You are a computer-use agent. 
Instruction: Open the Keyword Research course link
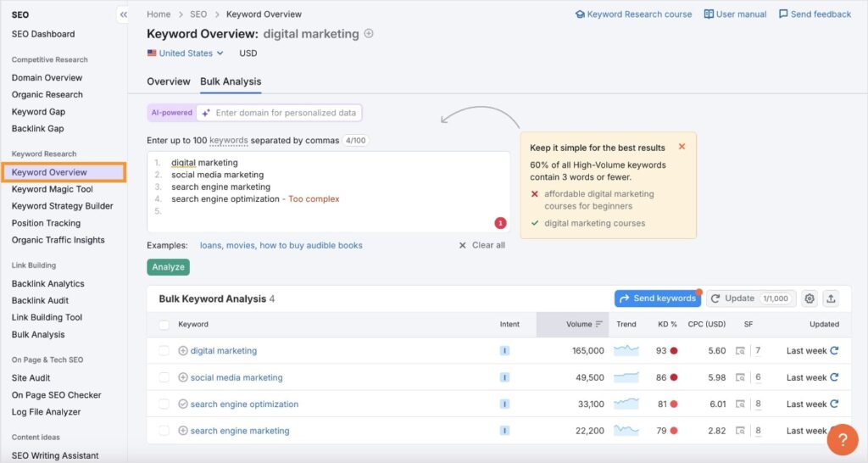click(633, 14)
